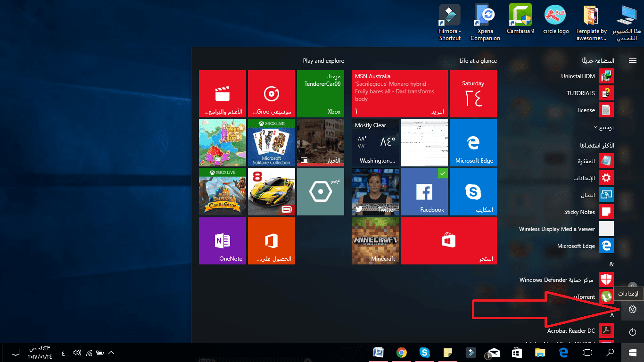Open the Skype tile
The width and height of the screenshot is (644, 362).
tap(473, 192)
